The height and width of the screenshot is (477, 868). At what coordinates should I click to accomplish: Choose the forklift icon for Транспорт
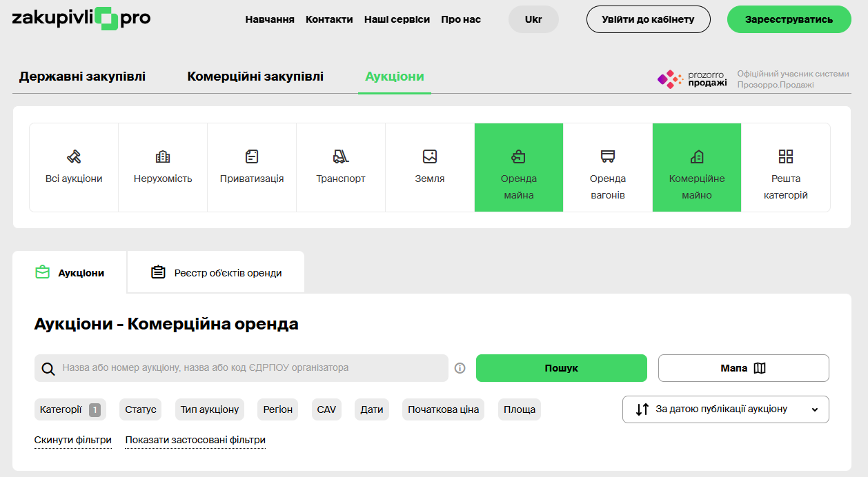pos(341,156)
